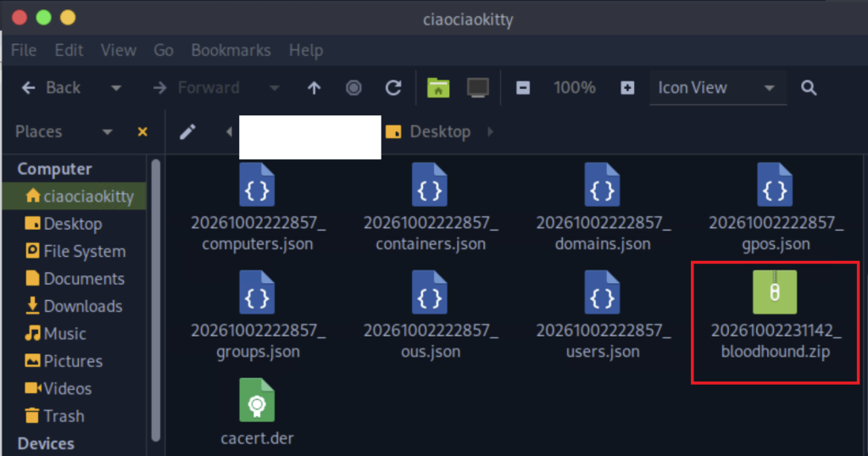
Task: Click the red window close button
Action: pos(19,18)
